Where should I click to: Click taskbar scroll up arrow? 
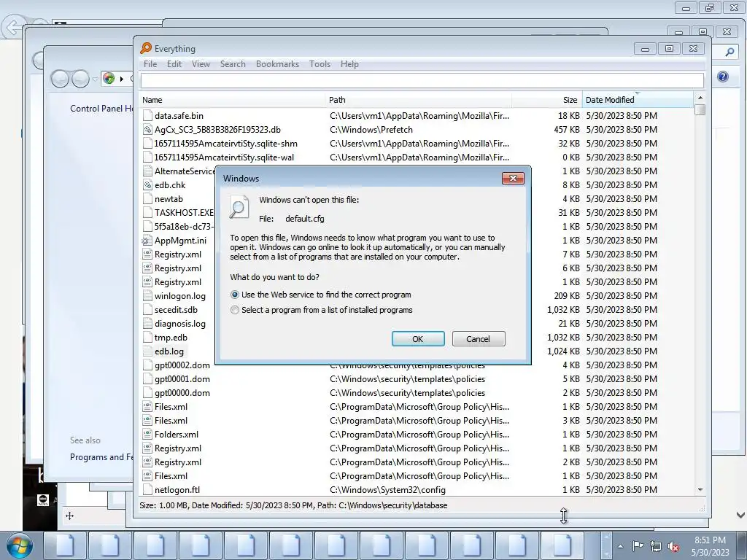click(x=606, y=537)
